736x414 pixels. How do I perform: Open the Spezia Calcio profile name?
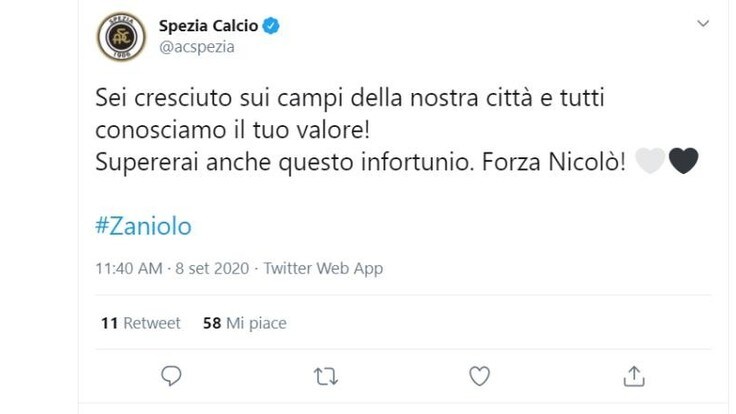pyautogui.click(x=208, y=25)
